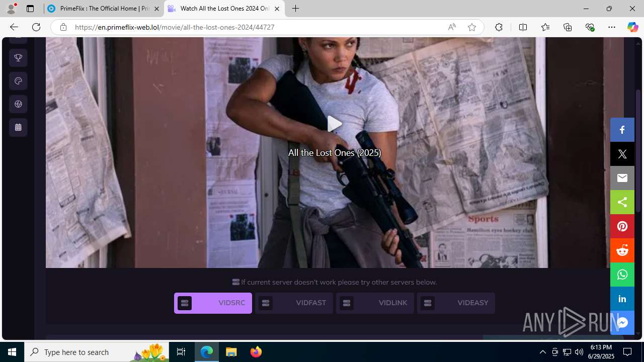Refresh the current page
The height and width of the screenshot is (362, 644).
[36, 27]
